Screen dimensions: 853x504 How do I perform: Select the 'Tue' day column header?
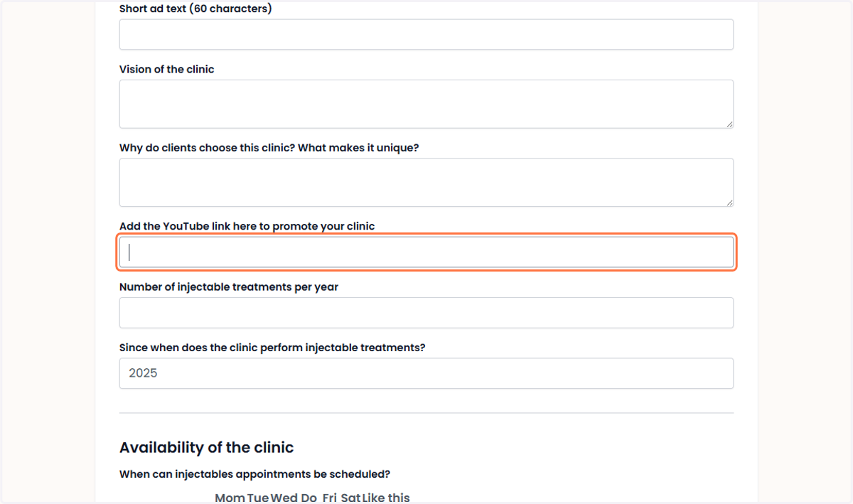(258, 498)
